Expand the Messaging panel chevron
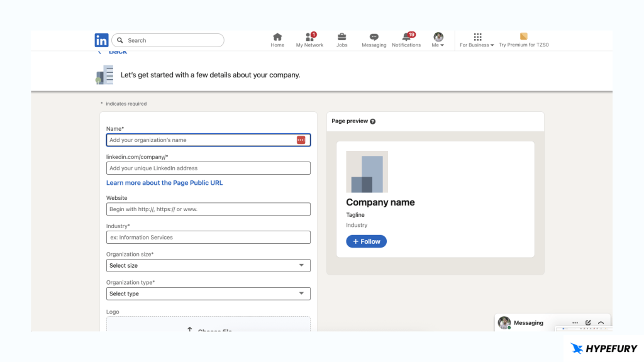644x362 pixels. coord(601,322)
